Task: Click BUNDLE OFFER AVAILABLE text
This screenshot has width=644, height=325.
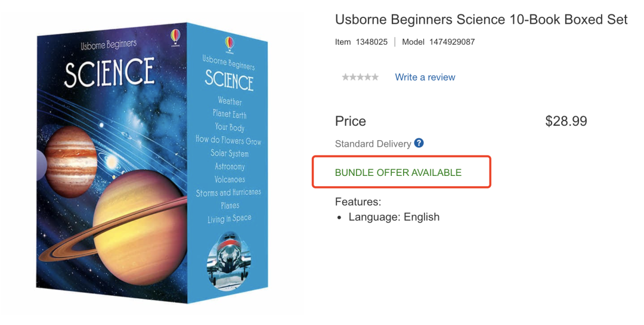Action: [398, 172]
